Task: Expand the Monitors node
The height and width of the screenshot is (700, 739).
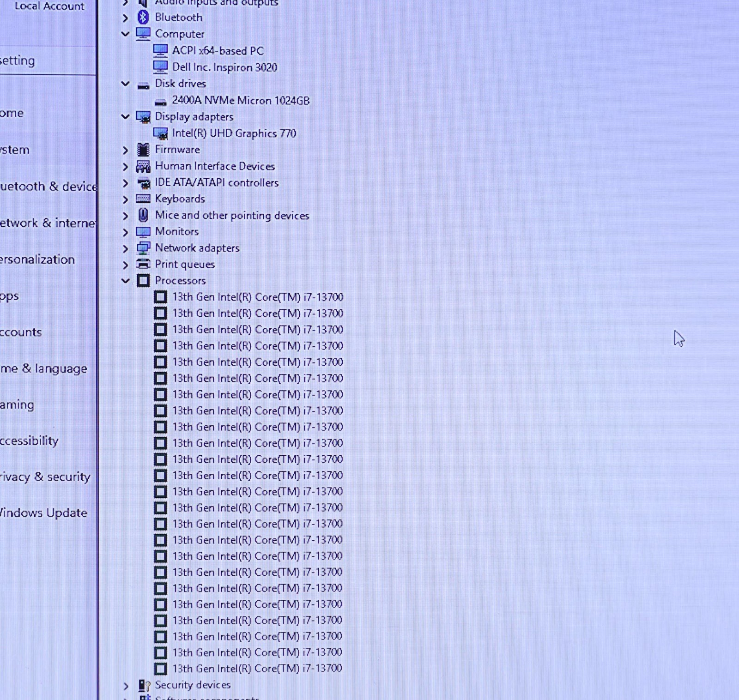Action: (125, 232)
